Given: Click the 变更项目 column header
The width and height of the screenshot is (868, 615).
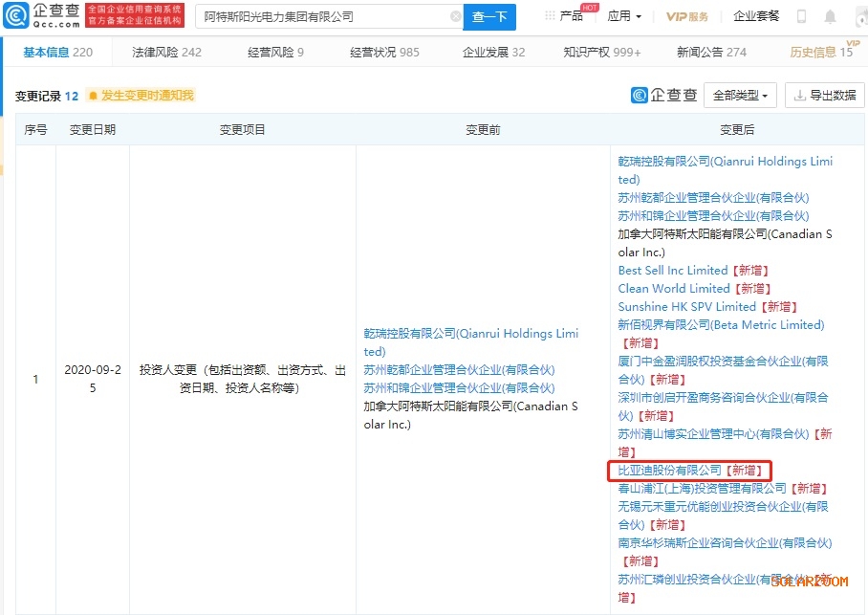Looking at the screenshot, I should (243, 130).
